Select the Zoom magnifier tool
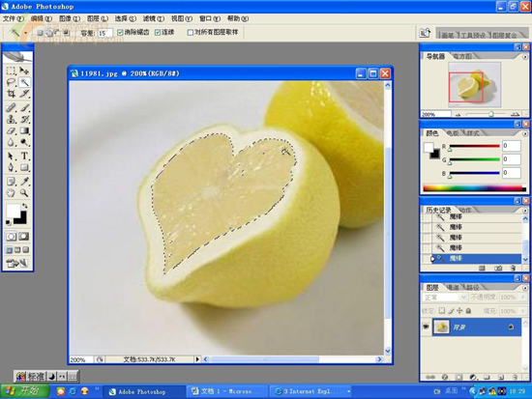532x399 pixels. point(24,193)
